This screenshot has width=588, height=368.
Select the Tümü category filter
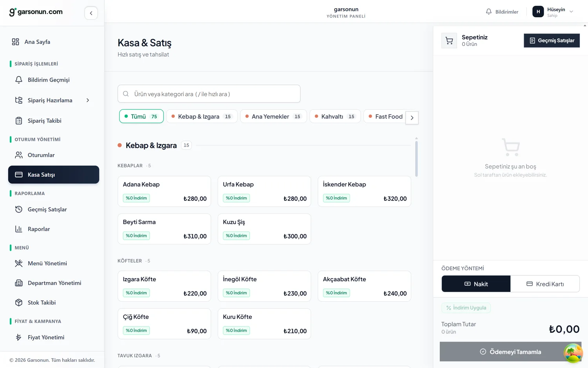point(142,117)
